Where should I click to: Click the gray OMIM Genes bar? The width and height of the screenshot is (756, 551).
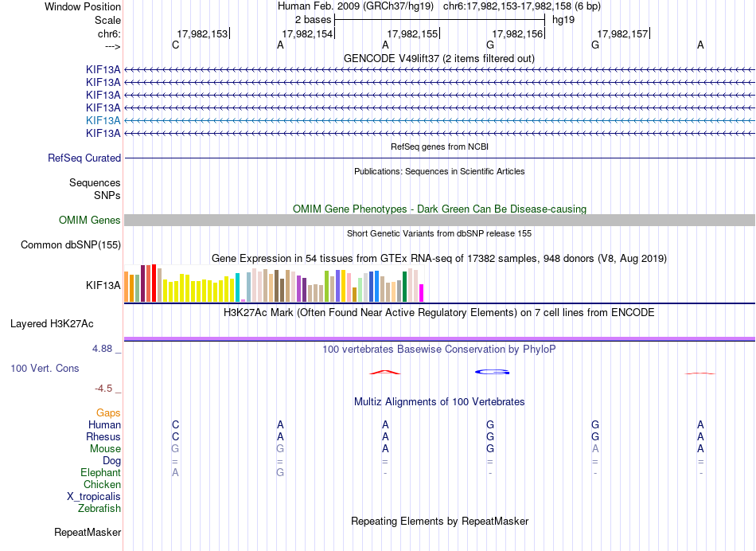[439, 220]
